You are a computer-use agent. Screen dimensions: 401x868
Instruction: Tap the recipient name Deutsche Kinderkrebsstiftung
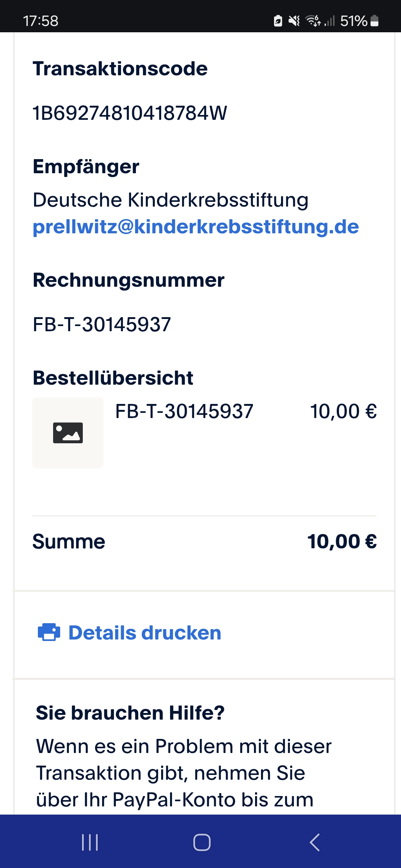pos(170,200)
